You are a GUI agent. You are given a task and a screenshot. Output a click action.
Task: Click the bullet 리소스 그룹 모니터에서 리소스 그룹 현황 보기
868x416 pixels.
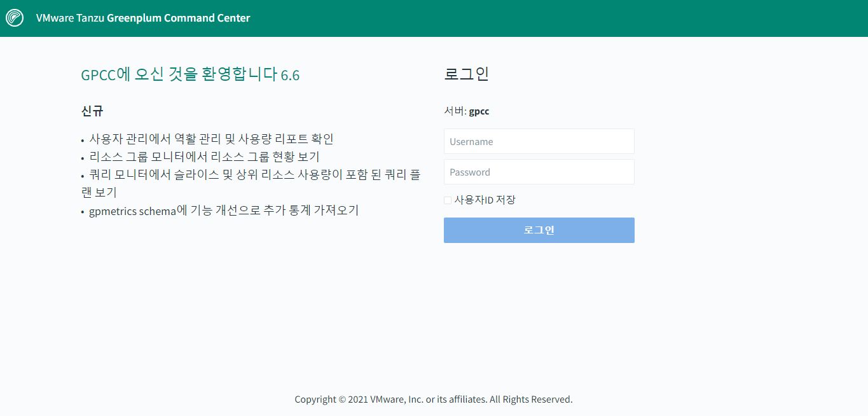coord(204,156)
